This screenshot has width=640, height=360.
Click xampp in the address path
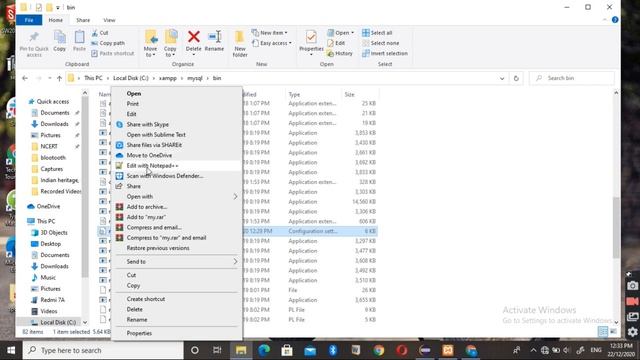168,78
